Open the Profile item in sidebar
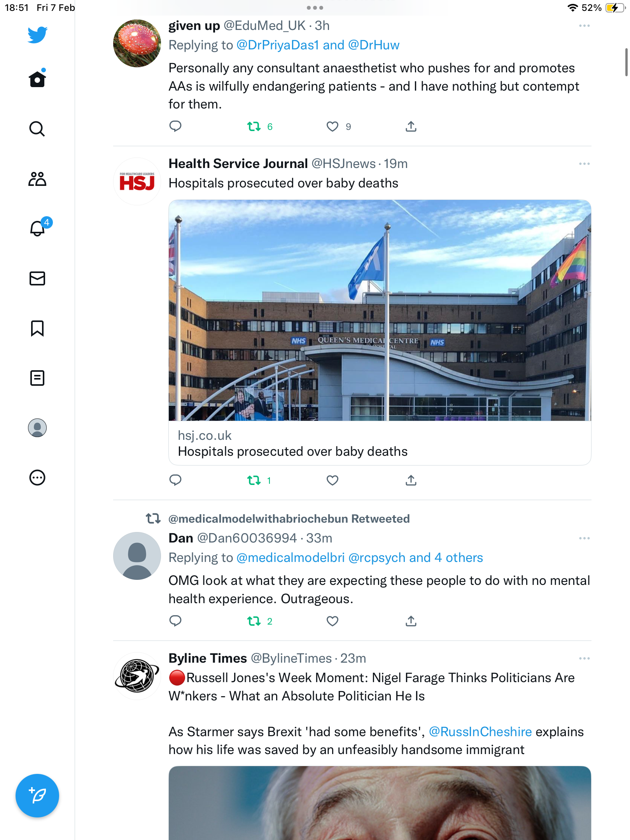Screen dimensions: 630x840 [37, 428]
